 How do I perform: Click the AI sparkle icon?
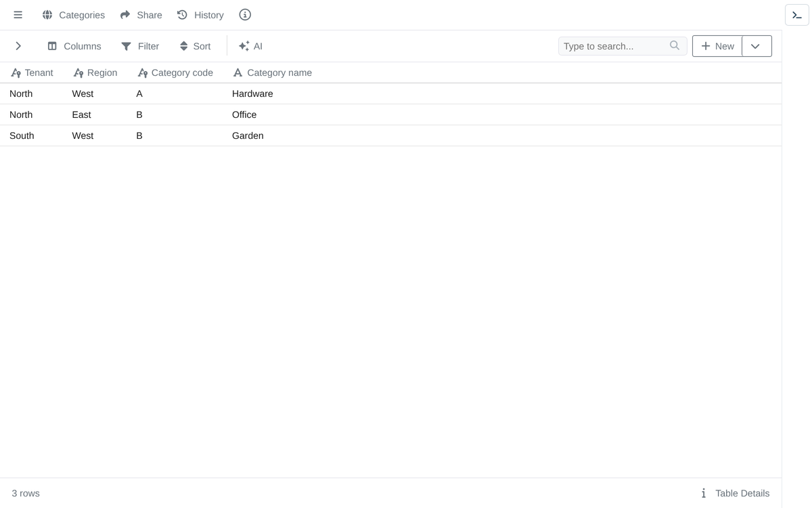click(244, 46)
